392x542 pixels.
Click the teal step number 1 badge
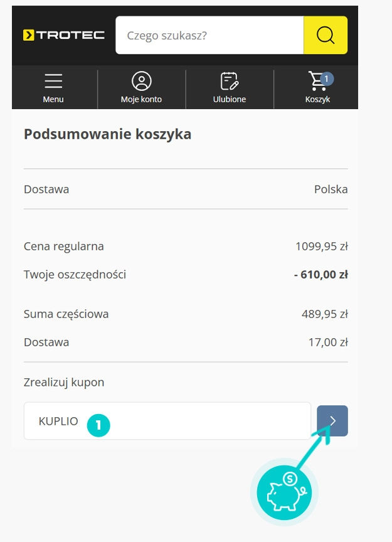pyautogui.click(x=98, y=425)
